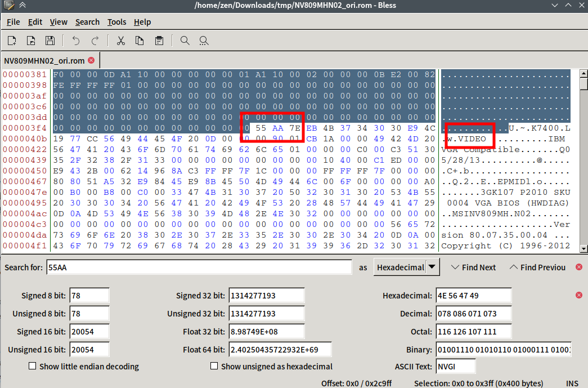This screenshot has width=588, height=388.
Task: Click the hex view vertical scrollbar
Action: 583,163
